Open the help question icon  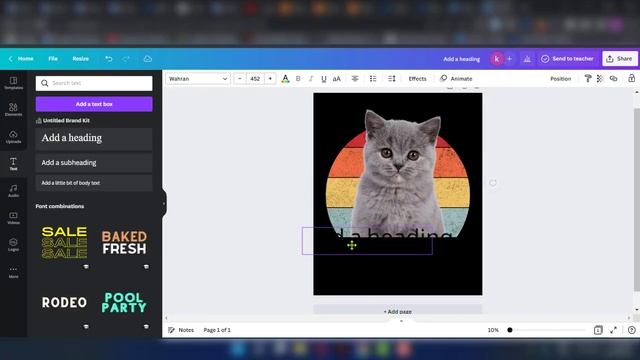coord(632,330)
